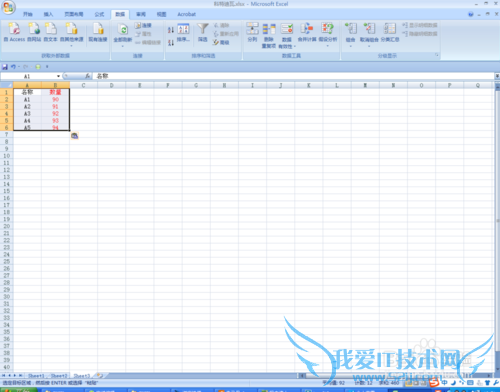The image size is (500, 392).
Task: Click the 取消组合 ungroup icon
Action: pyautogui.click(x=369, y=29)
